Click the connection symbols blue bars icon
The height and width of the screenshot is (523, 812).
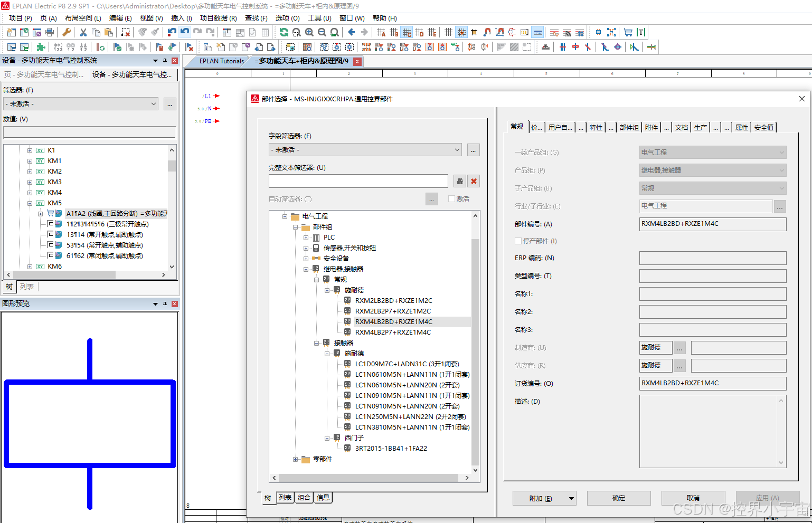point(563,47)
